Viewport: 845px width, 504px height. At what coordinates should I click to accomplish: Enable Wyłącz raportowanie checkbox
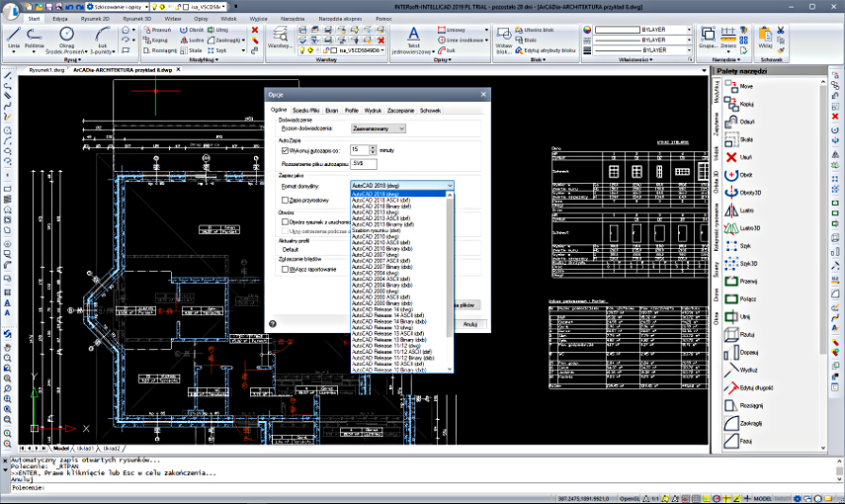pos(285,269)
